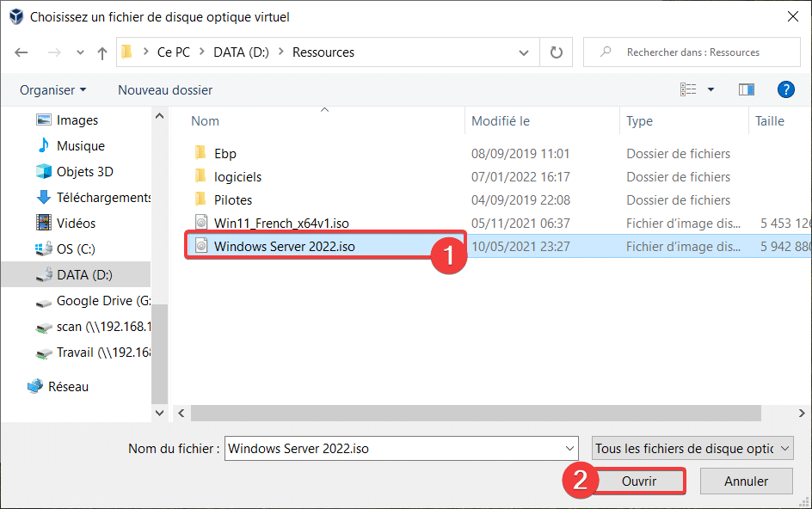Open the file type filter dropdown

(692, 449)
